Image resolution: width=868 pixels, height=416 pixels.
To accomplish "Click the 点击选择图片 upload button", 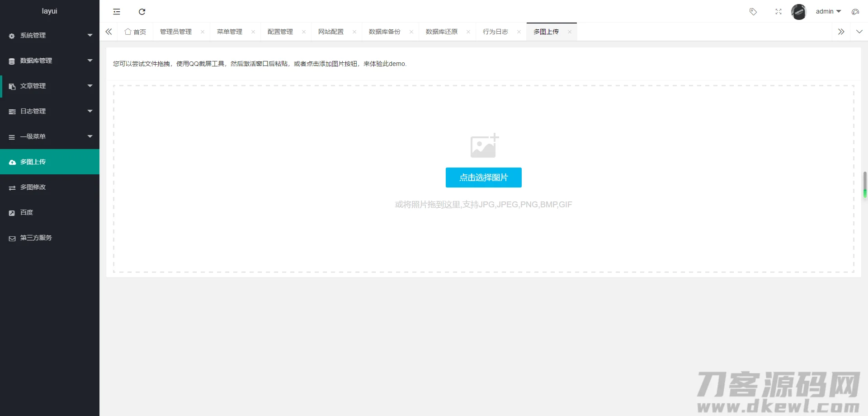I will pos(483,178).
